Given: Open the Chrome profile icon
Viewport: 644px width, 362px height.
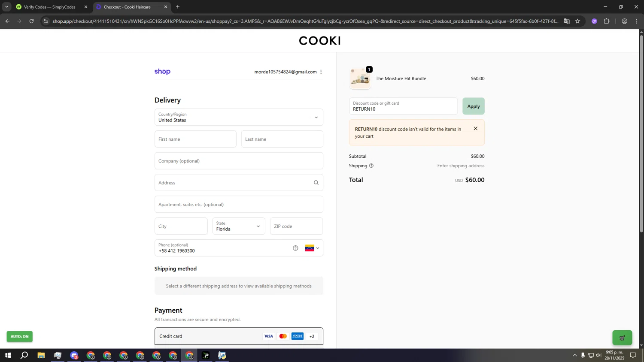Looking at the screenshot, I should [624, 21].
